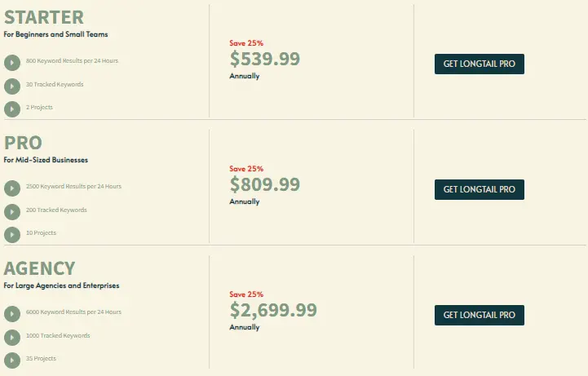Image resolution: width=588 pixels, height=376 pixels.
Task: Click play icon beside 2500 Keyword Results
Action: click(12, 188)
